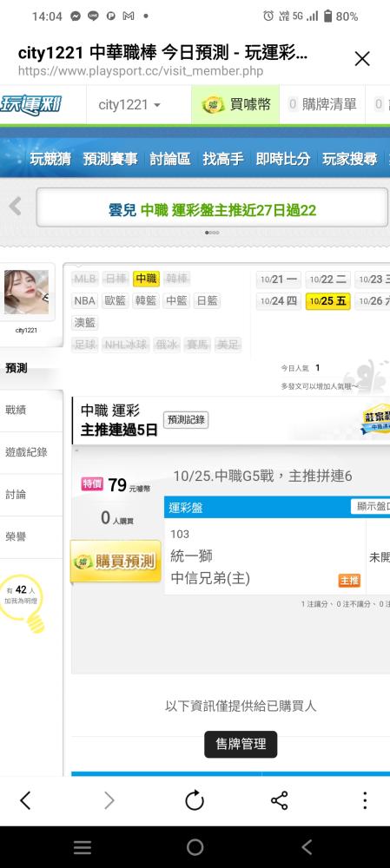This screenshot has width=390, height=868.
Task: Choose date 10/25 五
Action: pos(327,301)
